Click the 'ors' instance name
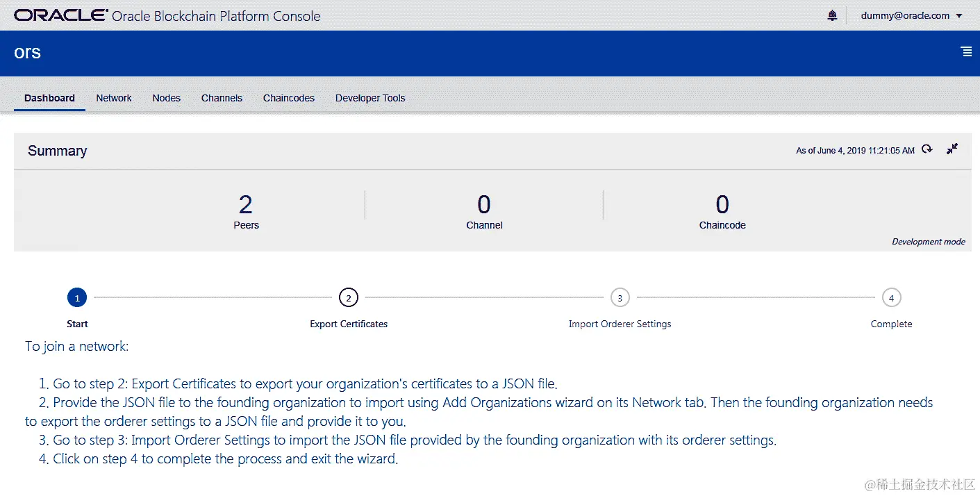This screenshot has width=980, height=496. coord(28,53)
